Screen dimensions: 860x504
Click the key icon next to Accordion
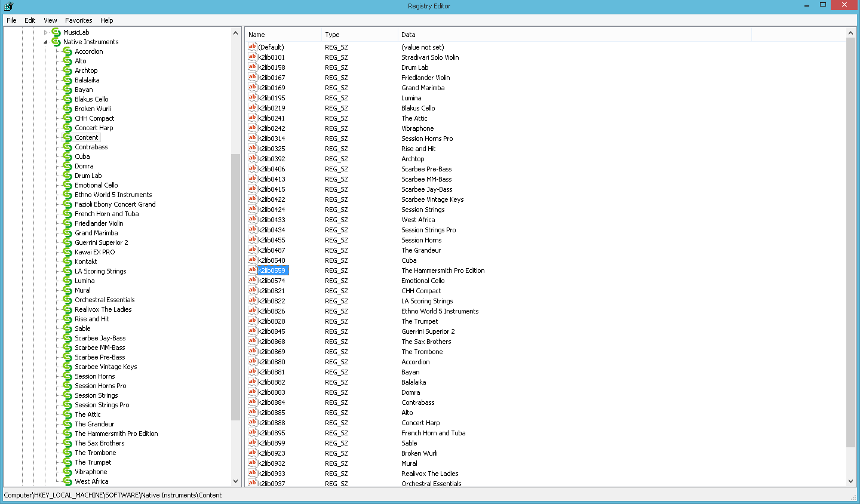[67, 51]
